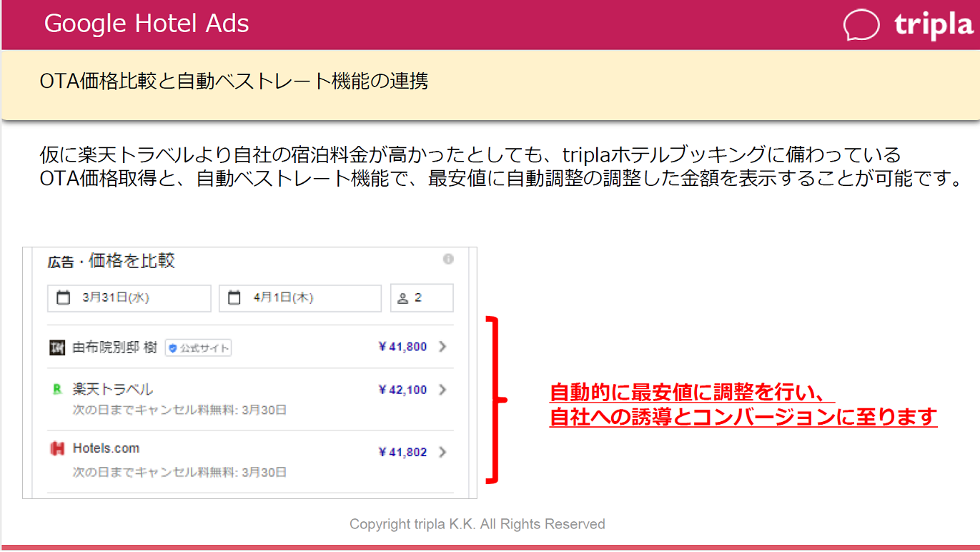Expand the 由布院別邸 樹 row chevron
The image size is (980, 552).
[x=442, y=347]
